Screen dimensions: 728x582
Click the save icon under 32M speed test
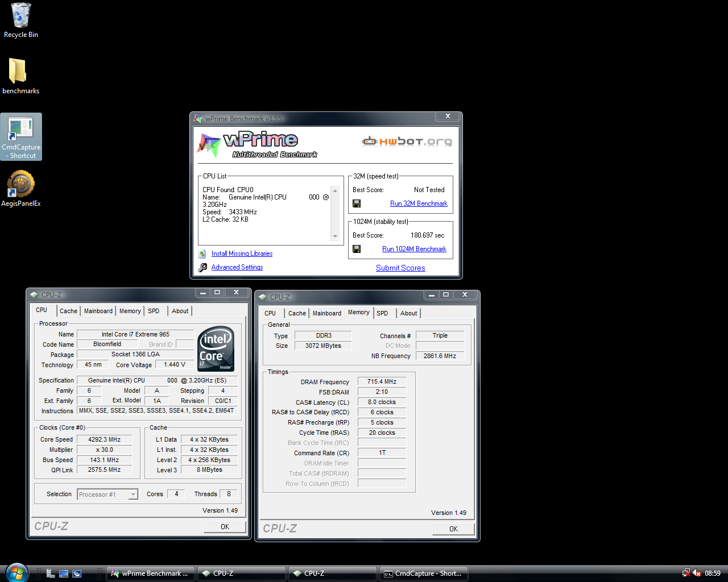coord(357,203)
